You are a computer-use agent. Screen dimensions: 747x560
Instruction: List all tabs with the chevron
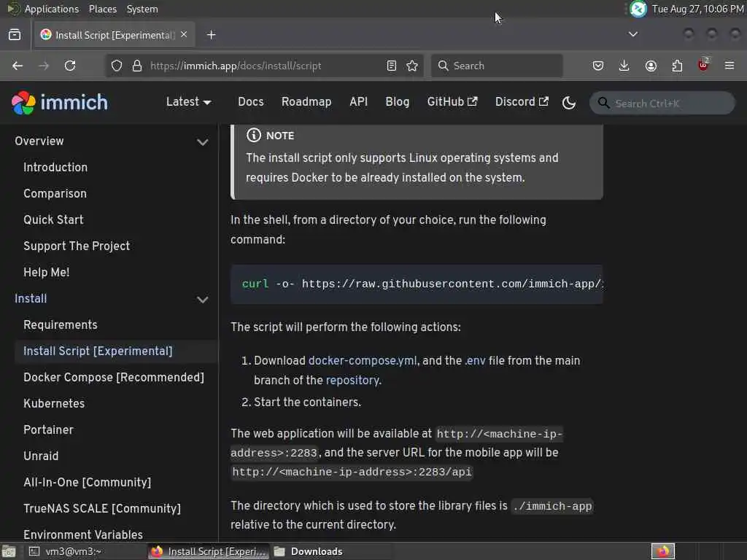click(633, 34)
